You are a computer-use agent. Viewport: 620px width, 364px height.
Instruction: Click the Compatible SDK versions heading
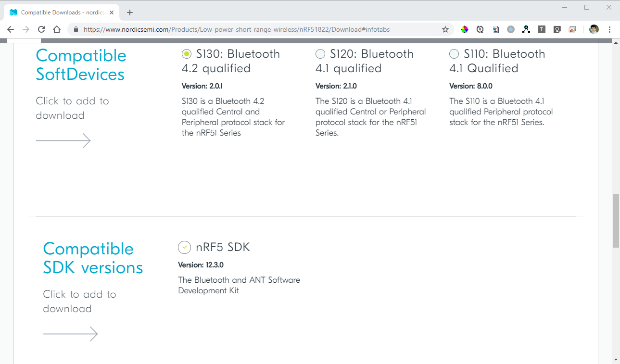pos(93,258)
